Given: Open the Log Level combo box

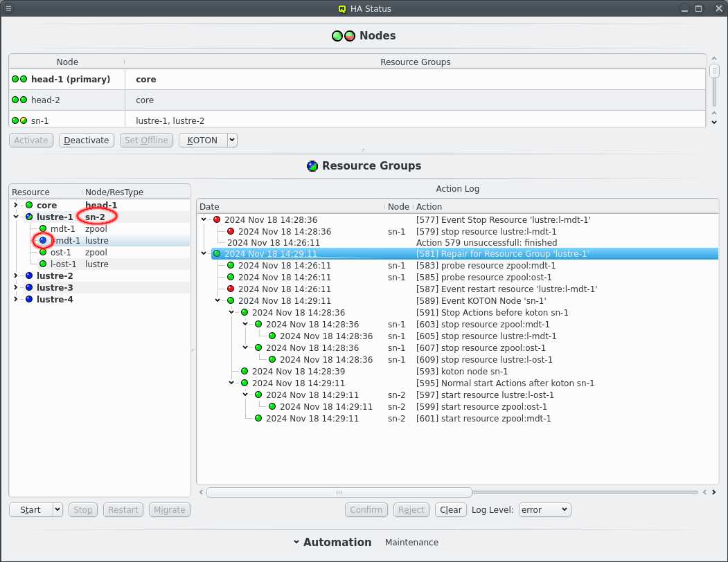Looking at the screenshot, I should coord(544,509).
